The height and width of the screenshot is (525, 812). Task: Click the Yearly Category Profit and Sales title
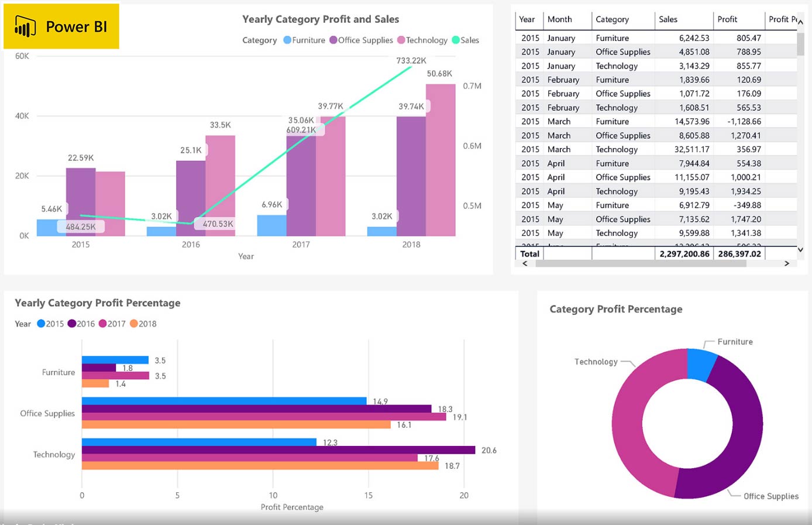coord(321,19)
